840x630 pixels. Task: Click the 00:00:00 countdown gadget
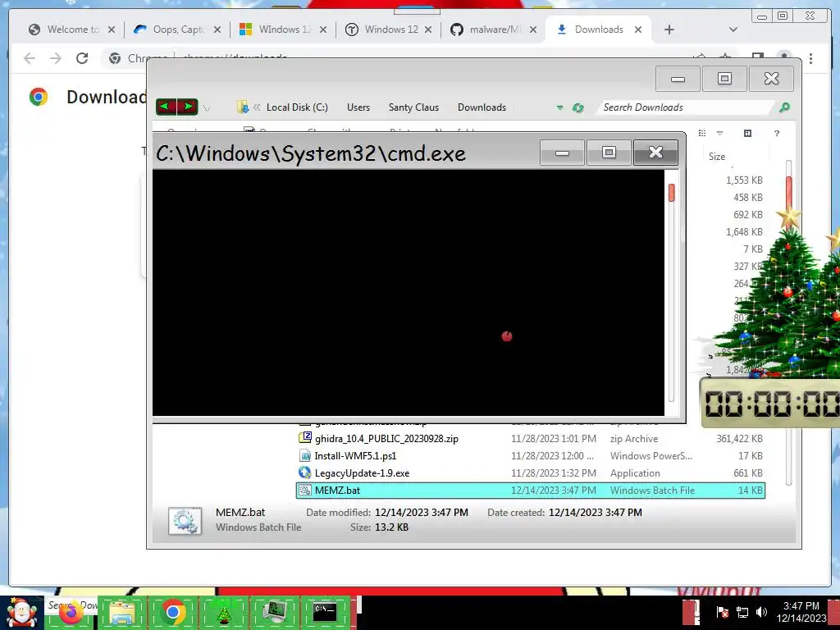pos(771,404)
